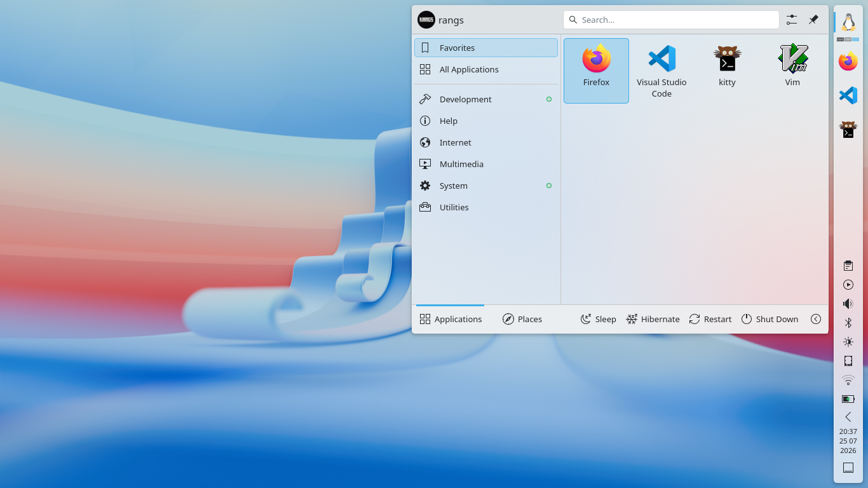The height and width of the screenshot is (488, 868).
Task: Open the launcher configure settings icon
Action: click(791, 20)
